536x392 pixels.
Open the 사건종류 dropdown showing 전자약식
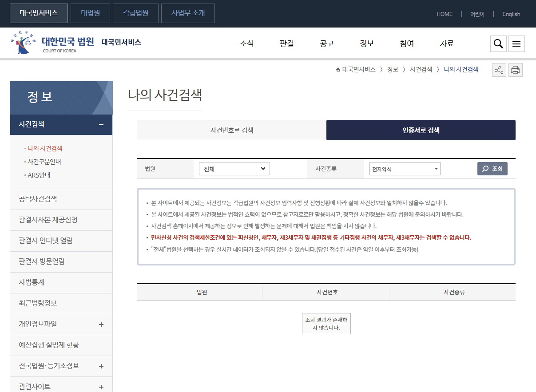[405, 169]
